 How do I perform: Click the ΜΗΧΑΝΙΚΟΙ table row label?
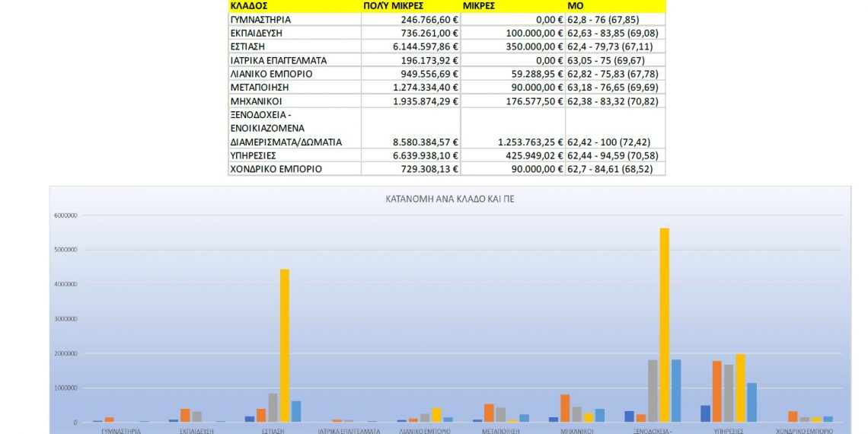click(x=257, y=101)
